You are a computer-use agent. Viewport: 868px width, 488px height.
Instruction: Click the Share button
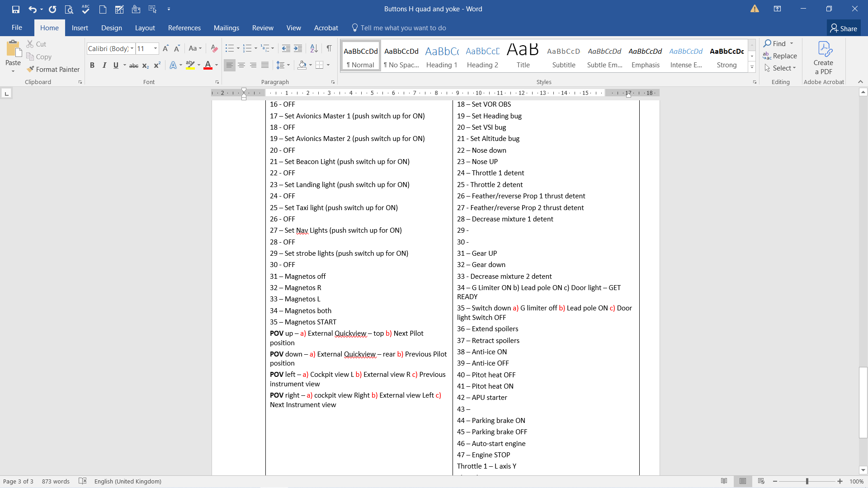tap(843, 28)
